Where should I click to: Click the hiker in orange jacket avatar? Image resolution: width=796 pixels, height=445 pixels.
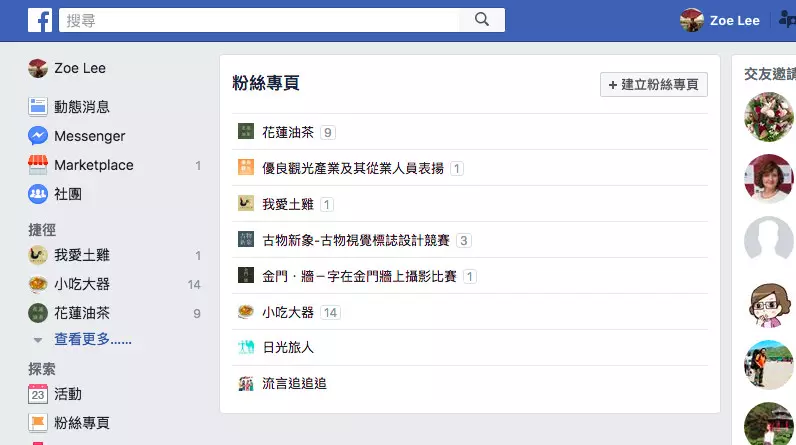(769, 365)
